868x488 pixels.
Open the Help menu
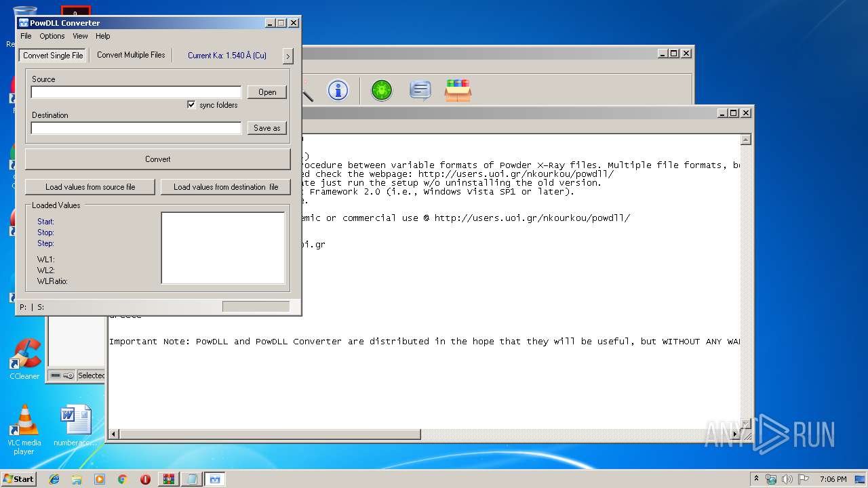102,36
